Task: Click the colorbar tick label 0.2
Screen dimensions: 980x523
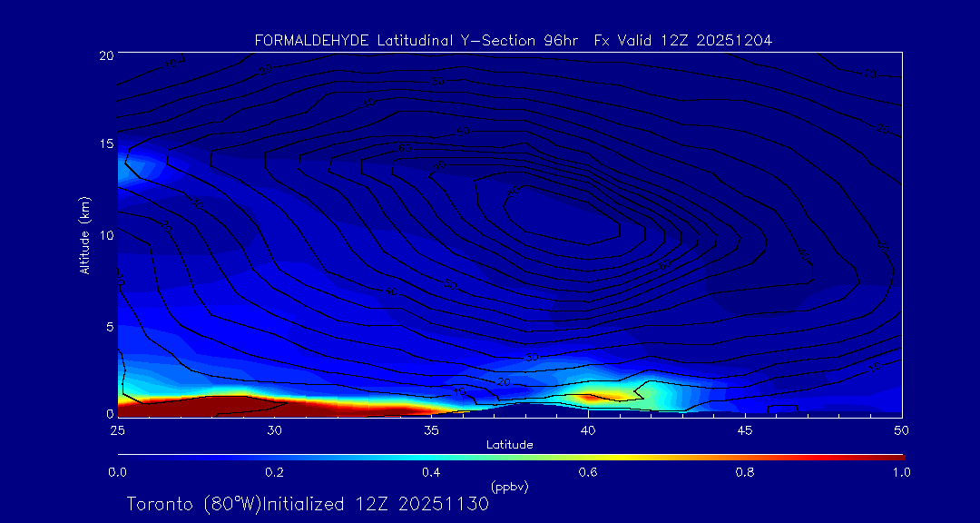Action: [x=274, y=472]
